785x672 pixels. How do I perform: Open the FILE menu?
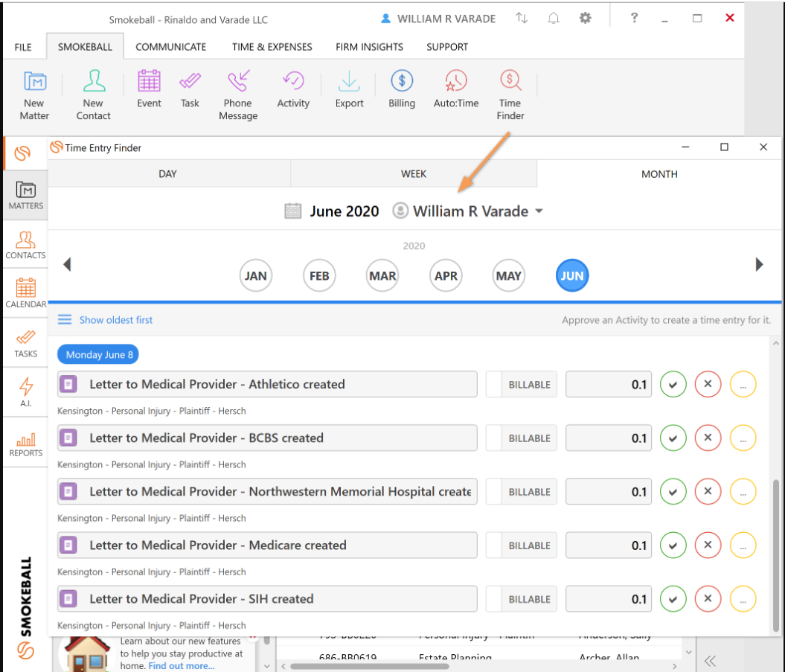(23, 47)
